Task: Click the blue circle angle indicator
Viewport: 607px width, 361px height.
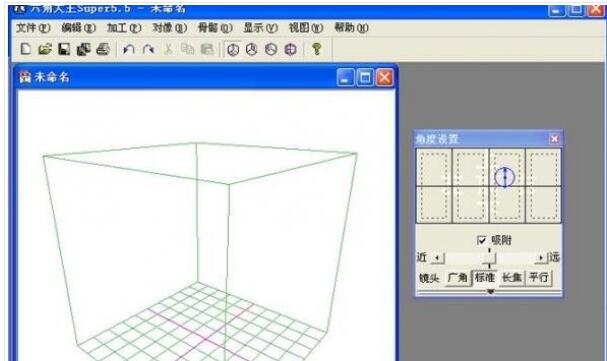Action: coord(505,177)
